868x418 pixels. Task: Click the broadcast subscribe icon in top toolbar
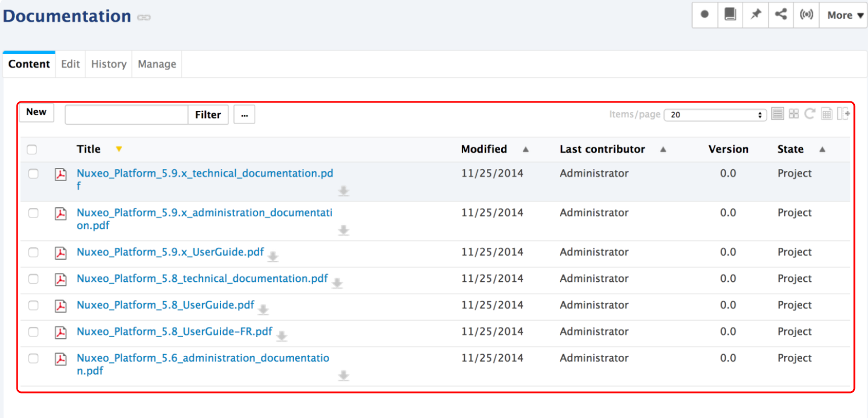tap(806, 15)
